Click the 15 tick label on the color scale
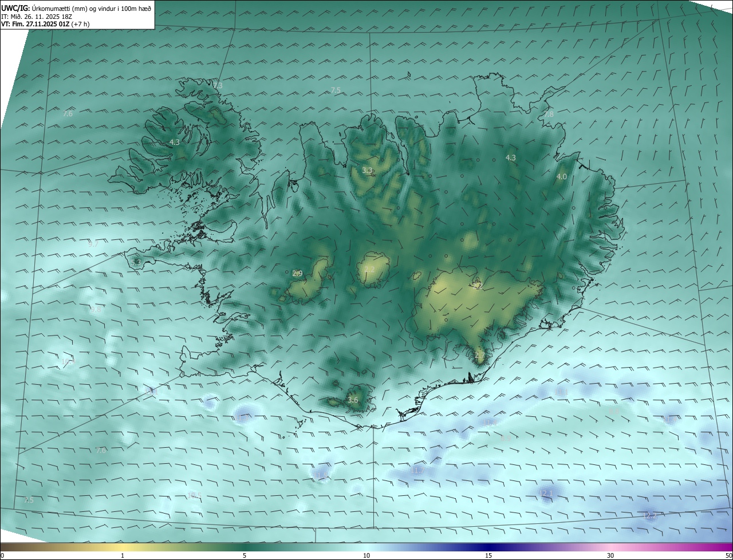Viewport: 733px width, 560px height. [x=488, y=555]
